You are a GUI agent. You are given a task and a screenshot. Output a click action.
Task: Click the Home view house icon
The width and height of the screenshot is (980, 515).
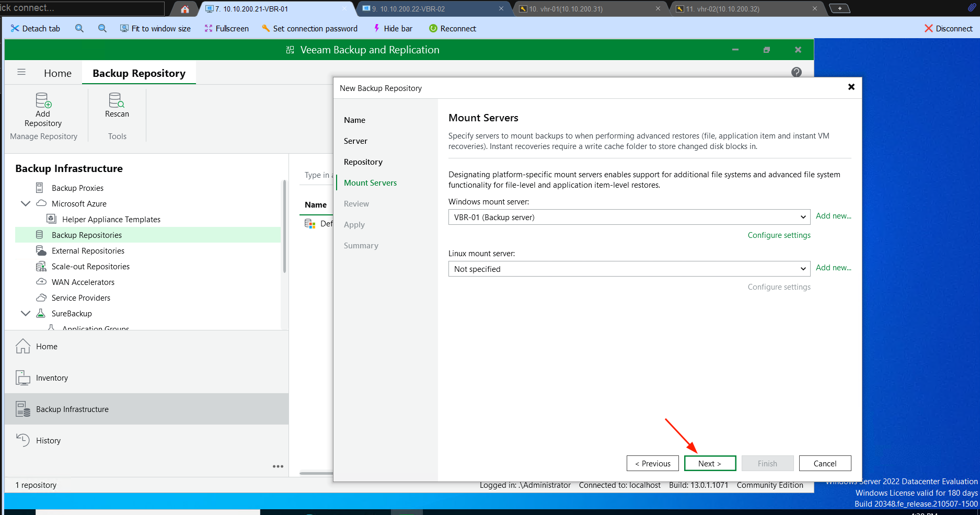(22, 346)
